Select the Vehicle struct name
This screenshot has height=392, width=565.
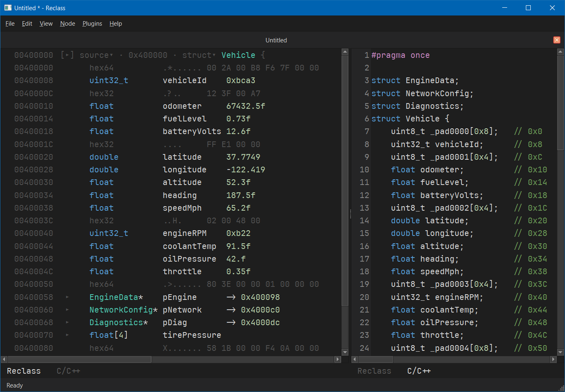[x=238, y=55]
